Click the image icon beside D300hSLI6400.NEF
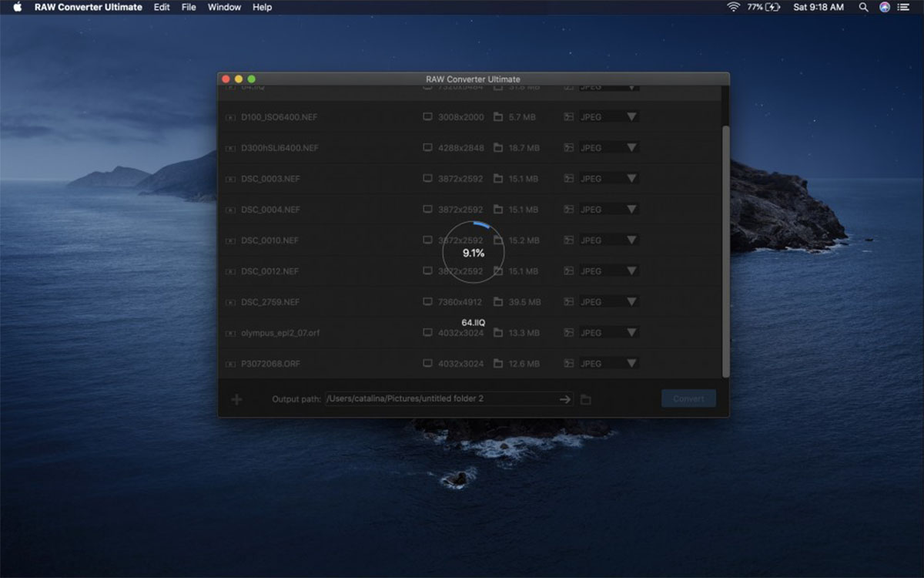The height and width of the screenshot is (578, 924). [x=230, y=148]
